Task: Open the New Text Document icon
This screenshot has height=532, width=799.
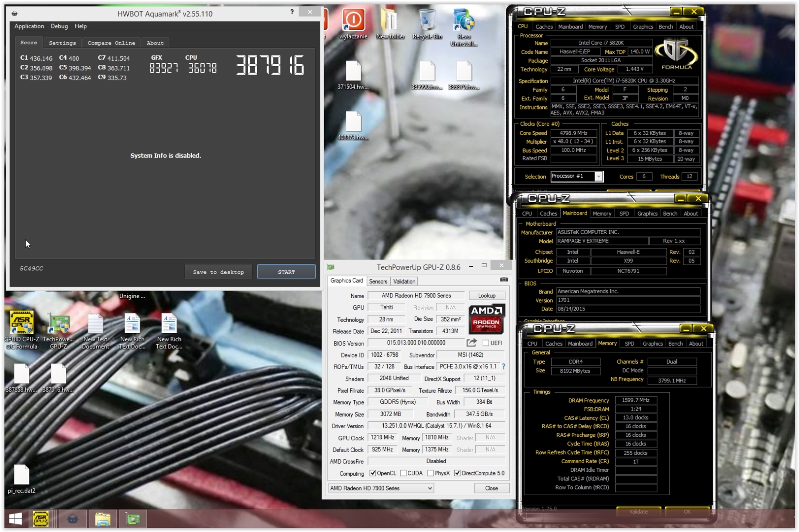Action: (x=96, y=330)
